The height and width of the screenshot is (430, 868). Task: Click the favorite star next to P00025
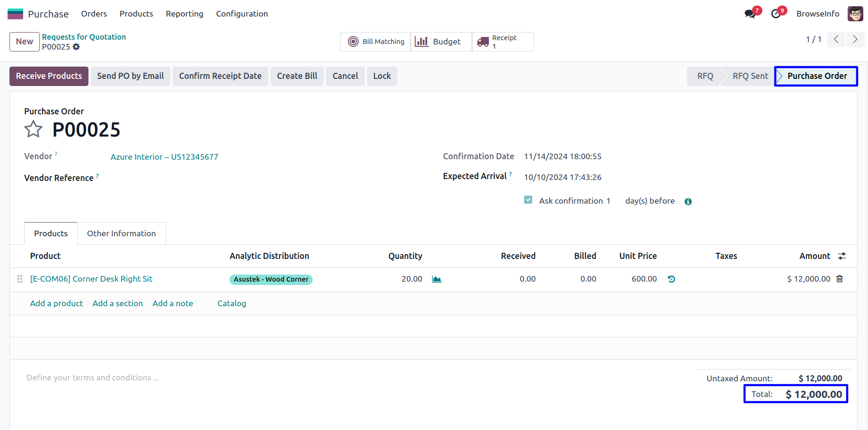coord(33,129)
